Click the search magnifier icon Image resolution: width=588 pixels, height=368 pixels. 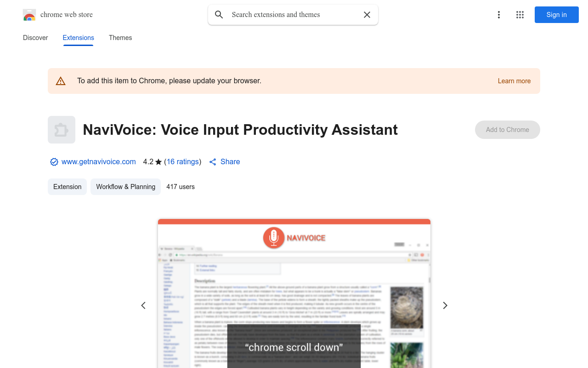point(219,15)
